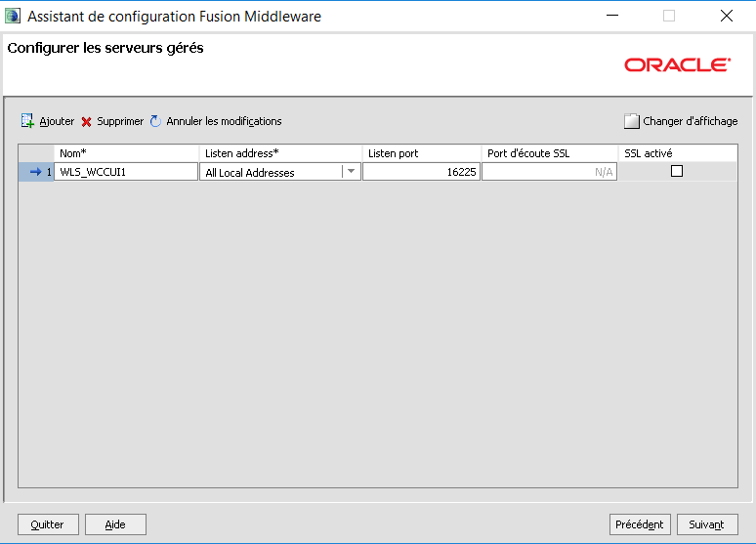Close the configuration assistant window
This screenshot has width=756, height=544.
726,17
